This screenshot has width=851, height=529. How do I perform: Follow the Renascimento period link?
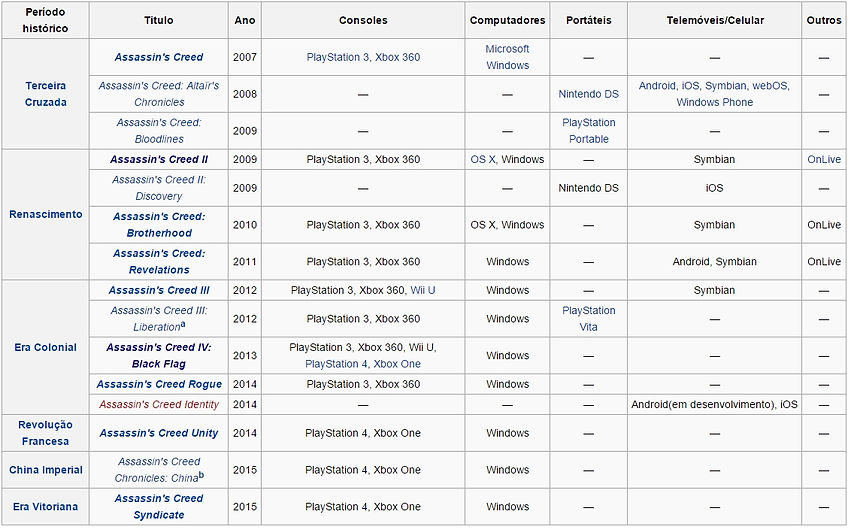pos(46,214)
